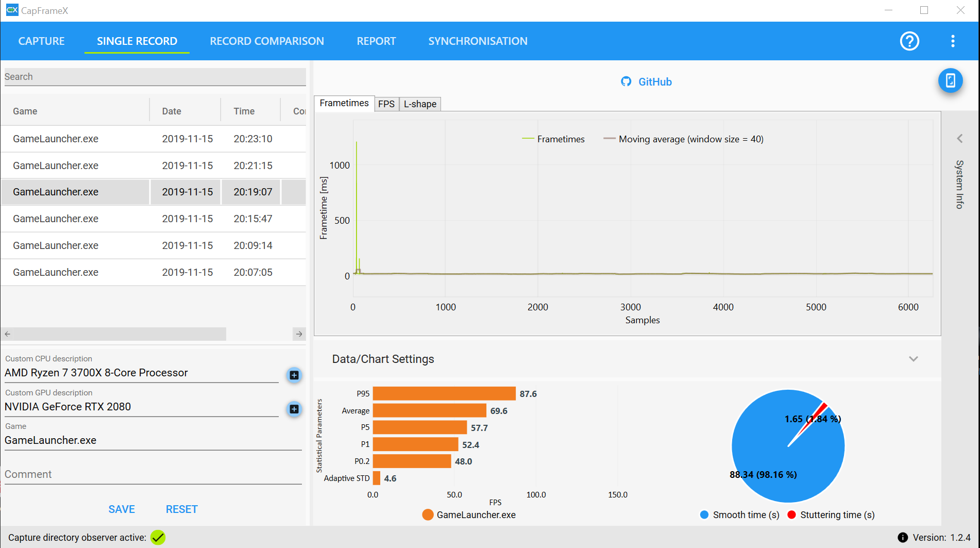Click the partially visible Comment column header
This screenshot has width=980, height=548.
(x=294, y=111)
